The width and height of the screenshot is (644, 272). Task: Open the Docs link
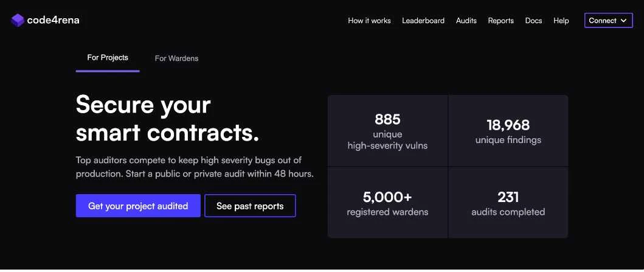[x=533, y=21]
